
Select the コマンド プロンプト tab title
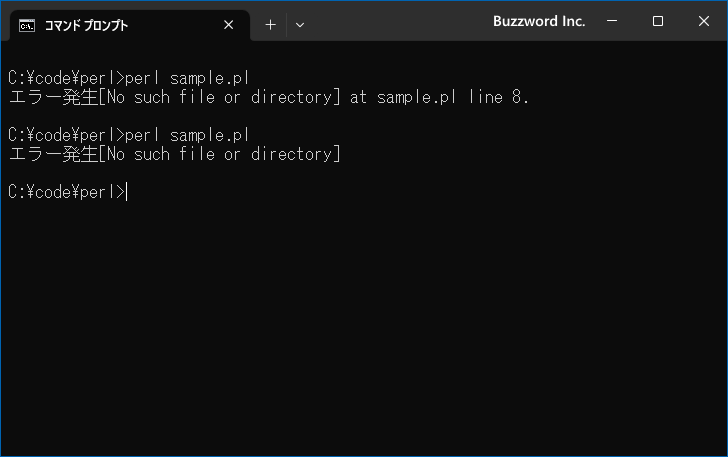[x=86, y=26]
